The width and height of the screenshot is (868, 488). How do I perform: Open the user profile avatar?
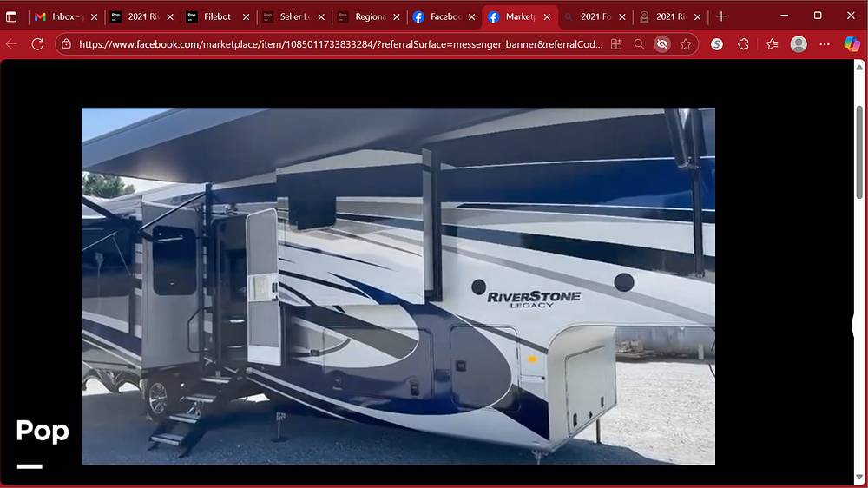click(799, 44)
